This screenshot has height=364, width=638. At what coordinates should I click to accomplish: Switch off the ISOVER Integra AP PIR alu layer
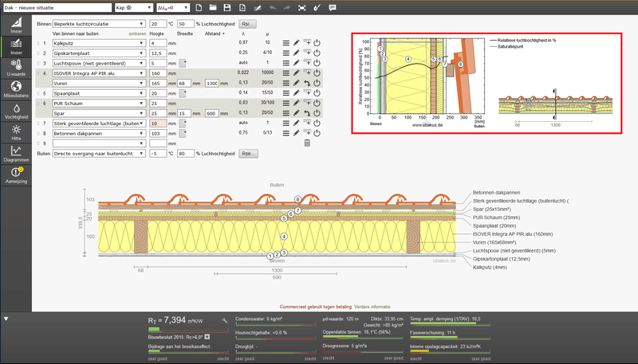tap(317, 72)
